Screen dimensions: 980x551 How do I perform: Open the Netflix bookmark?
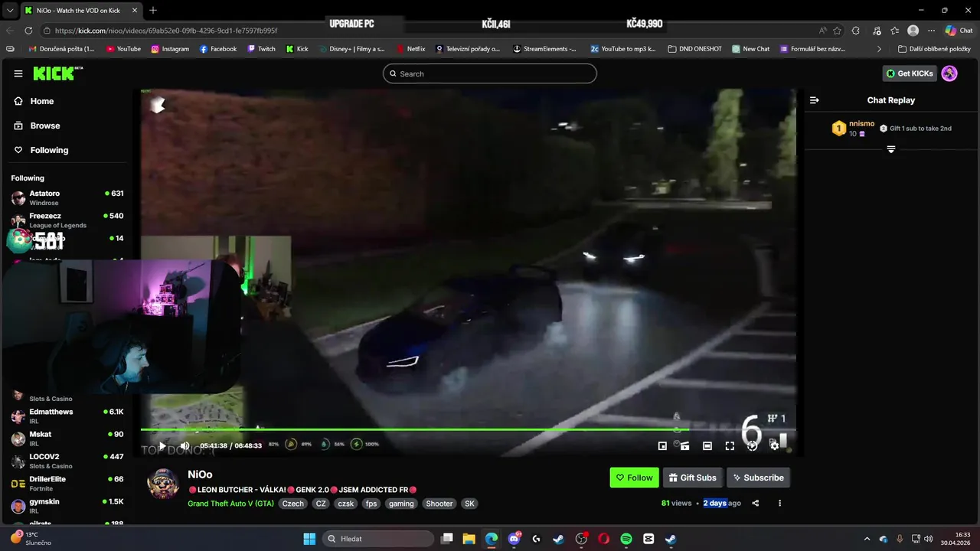411,49
